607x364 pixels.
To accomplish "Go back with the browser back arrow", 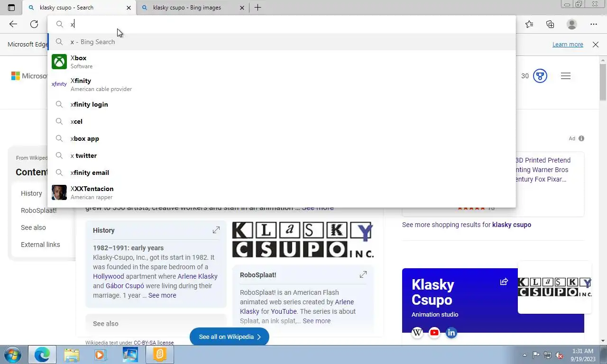I will (13, 24).
